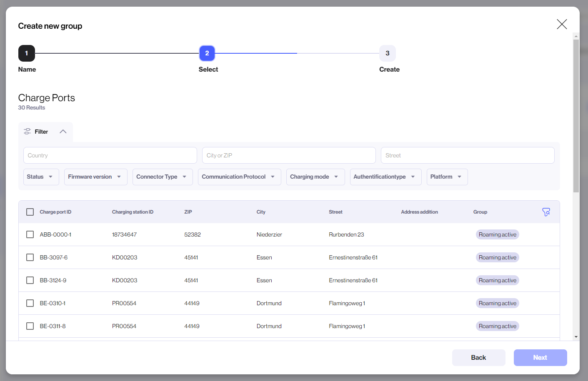The width and height of the screenshot is (588, 381).
Task: Tick the BE-0311-8 checkbox
Action: [30, 326]
